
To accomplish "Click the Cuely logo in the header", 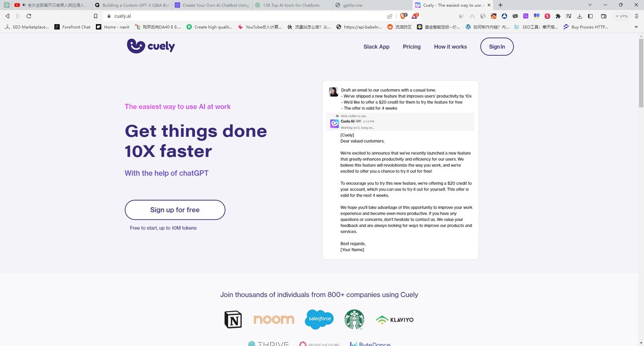I will 151,46.
